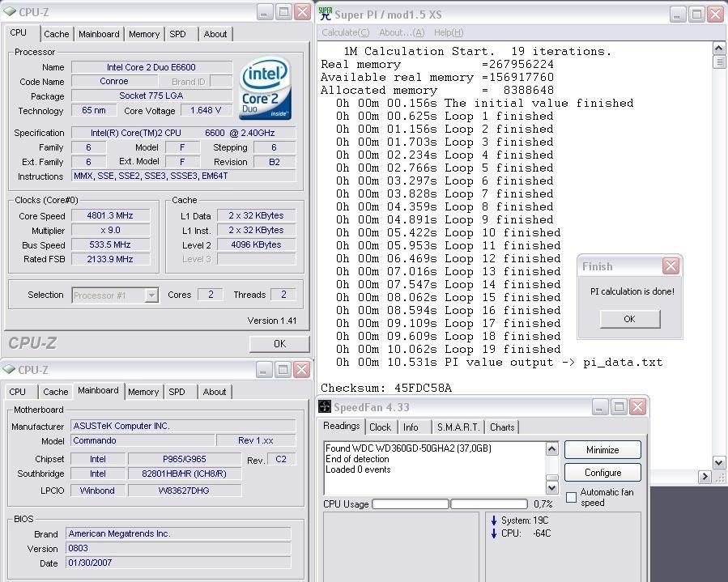Click the SpeedFan title bar icon
728x582 pixels.
[326, 406]
